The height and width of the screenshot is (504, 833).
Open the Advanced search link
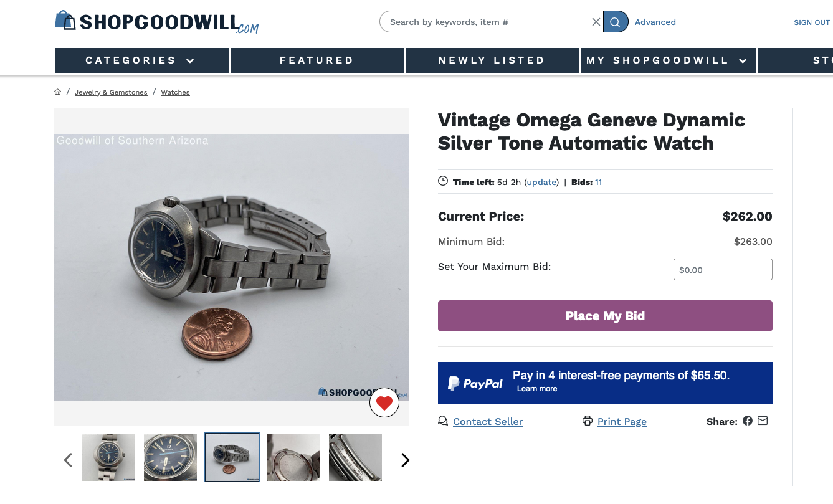(655, 22)
